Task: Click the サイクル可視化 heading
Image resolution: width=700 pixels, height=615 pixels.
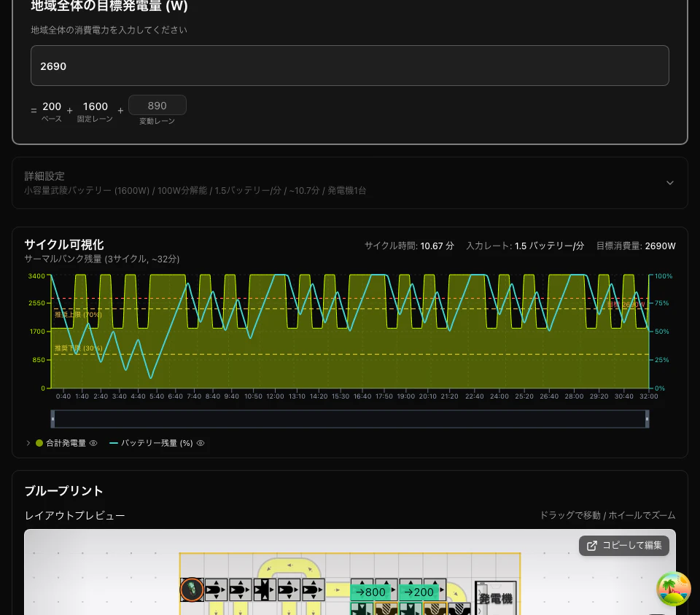Action: coord(64,244)
